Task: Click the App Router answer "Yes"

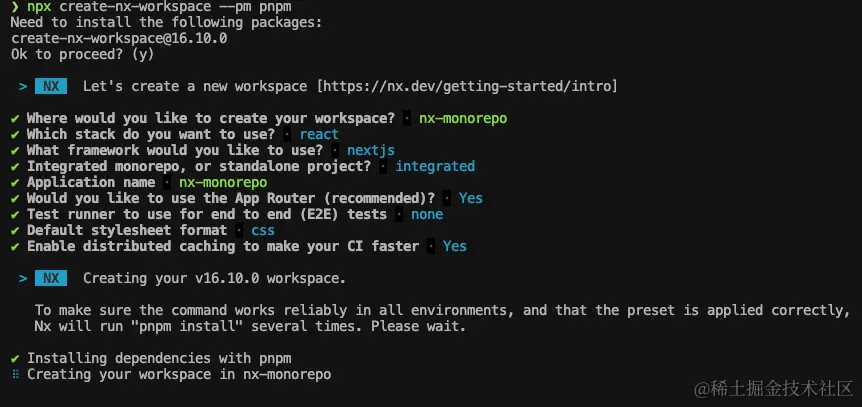Action: [471, 198]
